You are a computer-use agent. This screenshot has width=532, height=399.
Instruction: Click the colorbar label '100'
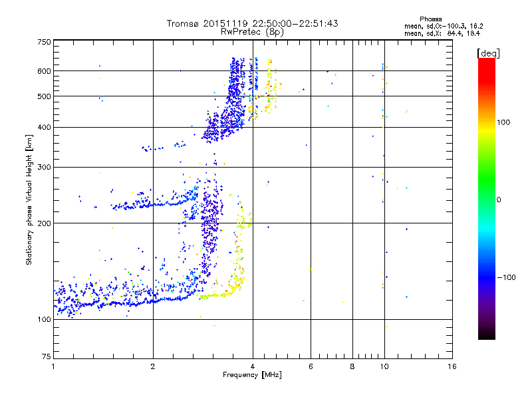tap(503, 122)
